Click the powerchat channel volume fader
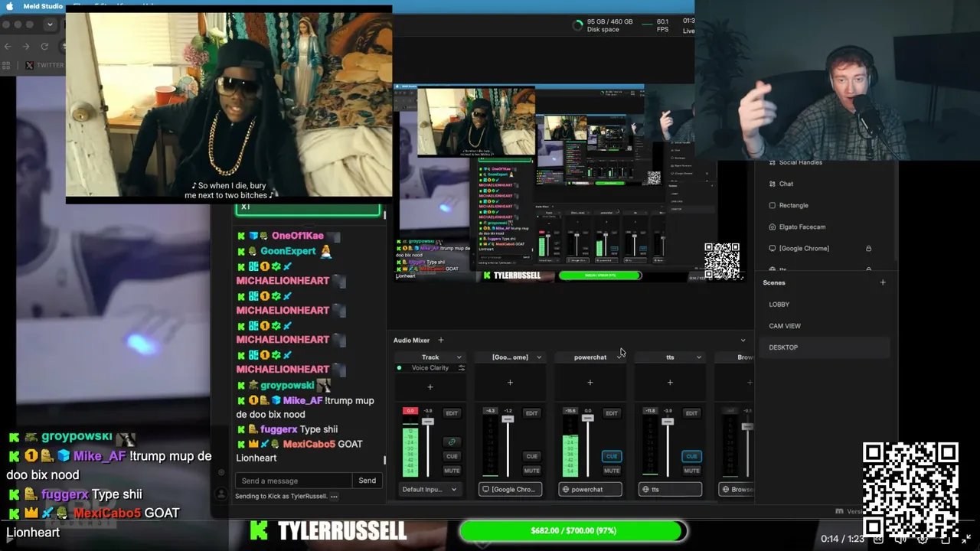This screenshot has width=980, height=551. tap(587, 418)
